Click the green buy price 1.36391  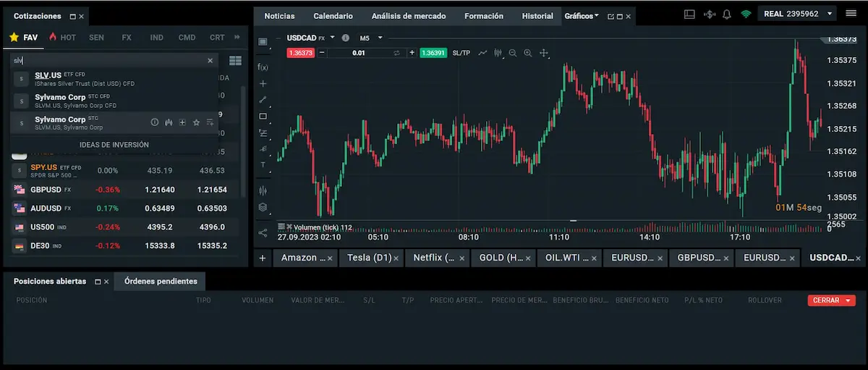click(x=433, y=53)
